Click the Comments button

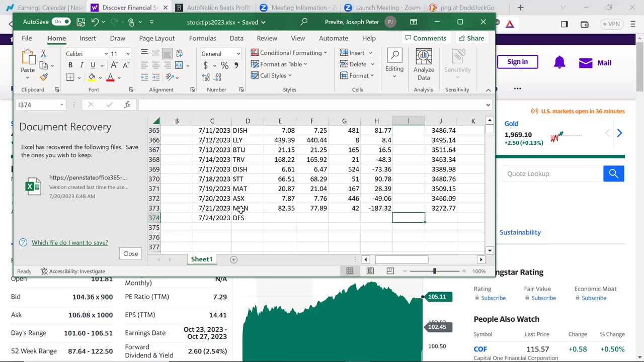click(x=425, y=38)
